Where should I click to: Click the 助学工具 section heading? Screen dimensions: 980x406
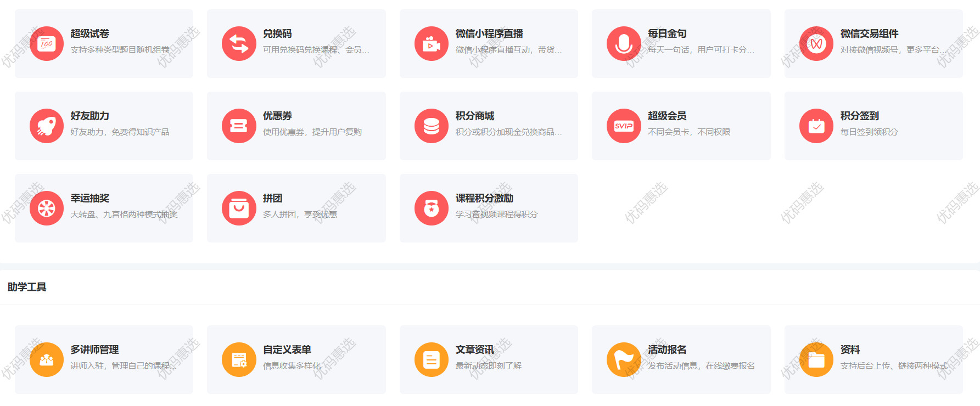[x=27, y=287]
